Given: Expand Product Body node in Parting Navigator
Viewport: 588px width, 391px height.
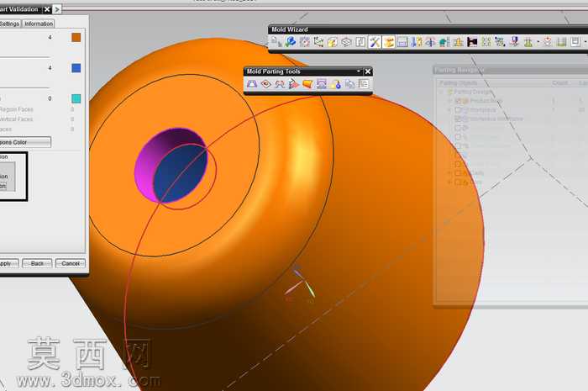Looking at the screenshot, I should (x=449, y=101).
